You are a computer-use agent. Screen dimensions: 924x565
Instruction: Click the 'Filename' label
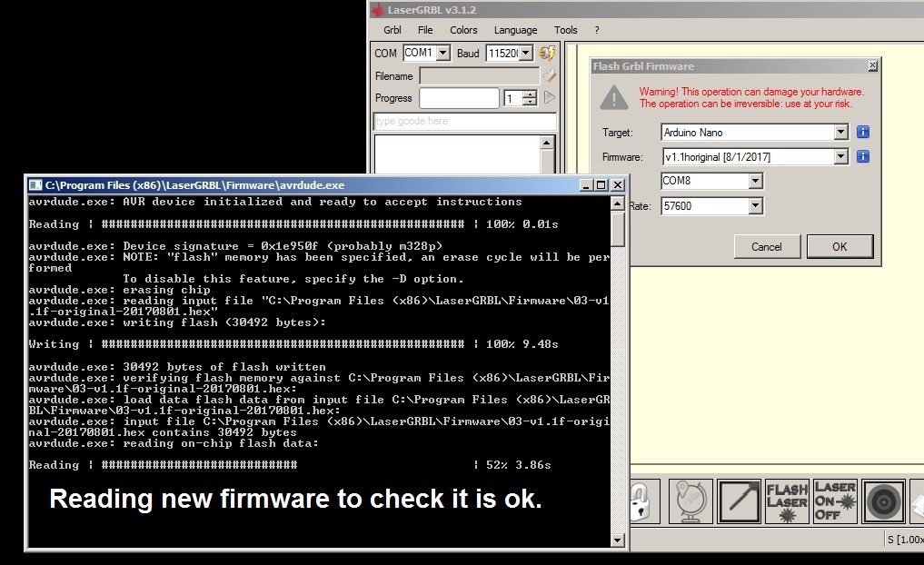pos(393,76)
